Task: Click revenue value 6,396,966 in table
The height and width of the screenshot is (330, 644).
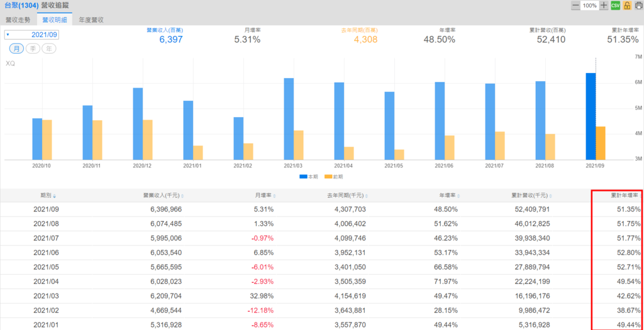Action: 166,210
